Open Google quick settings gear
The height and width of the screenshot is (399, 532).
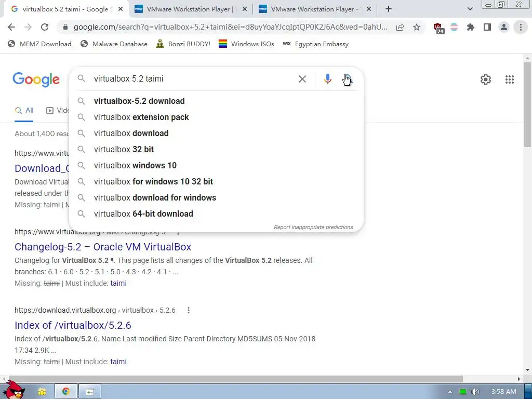(486, 79)
